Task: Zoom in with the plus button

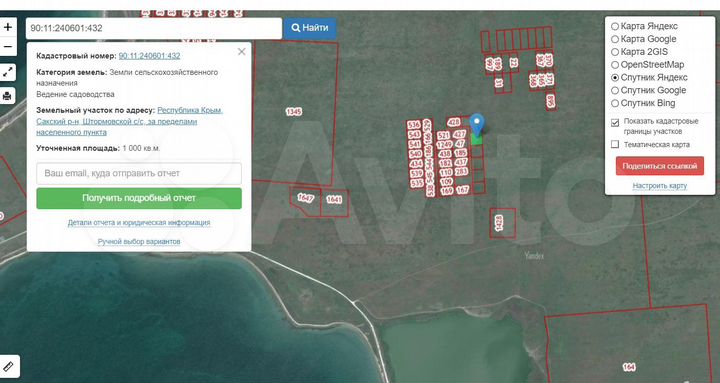Action: coord(8,27)
